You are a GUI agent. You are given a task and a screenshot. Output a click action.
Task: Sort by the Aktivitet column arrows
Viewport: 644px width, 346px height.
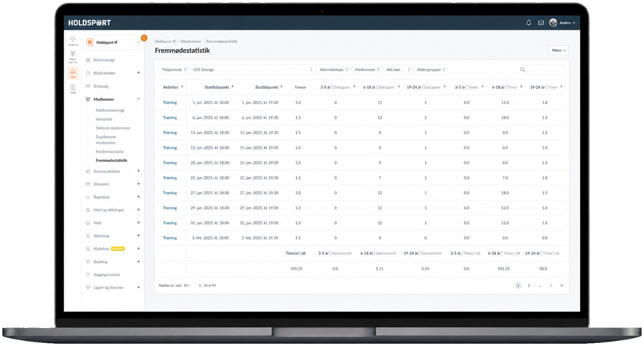[182, 87]
